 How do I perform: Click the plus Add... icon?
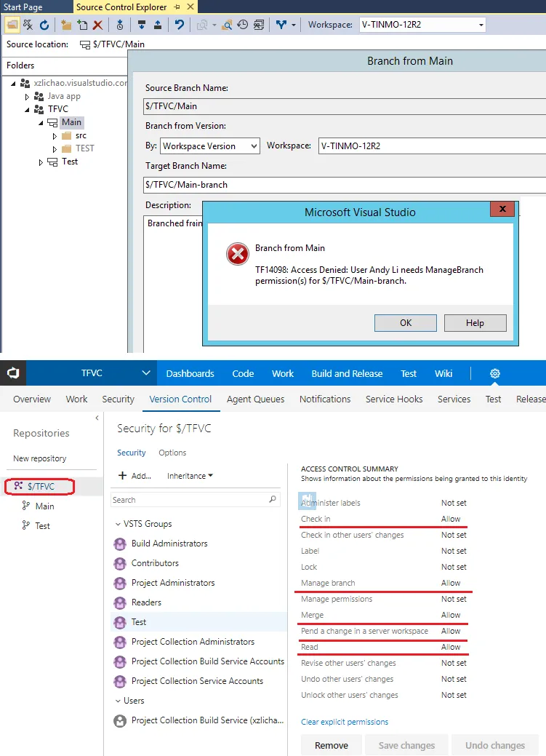coord(122,476)
